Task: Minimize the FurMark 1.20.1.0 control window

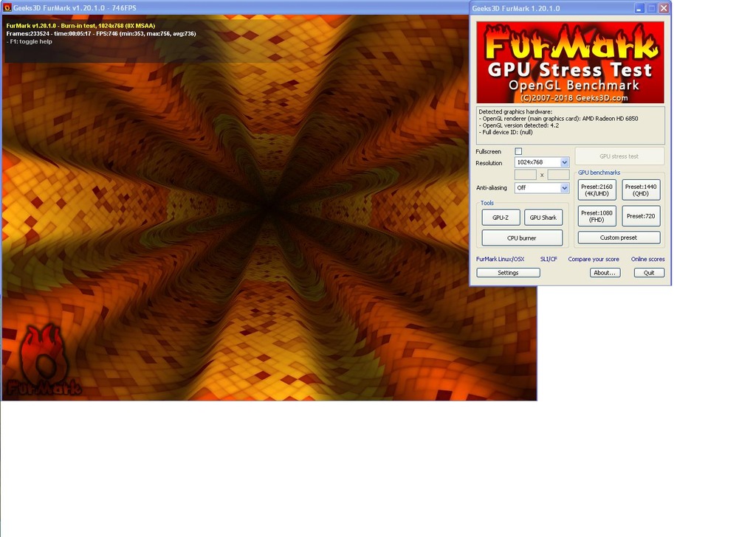Action: (639, 8)
